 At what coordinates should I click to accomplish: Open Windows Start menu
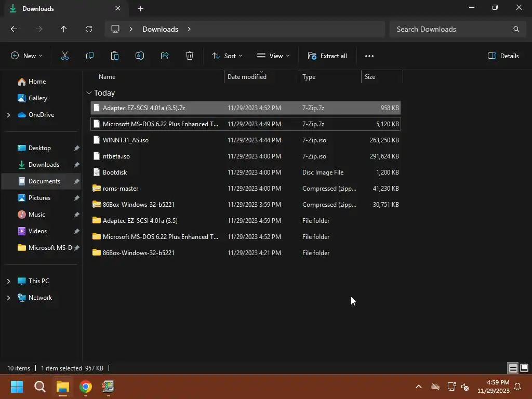point(17,387)
